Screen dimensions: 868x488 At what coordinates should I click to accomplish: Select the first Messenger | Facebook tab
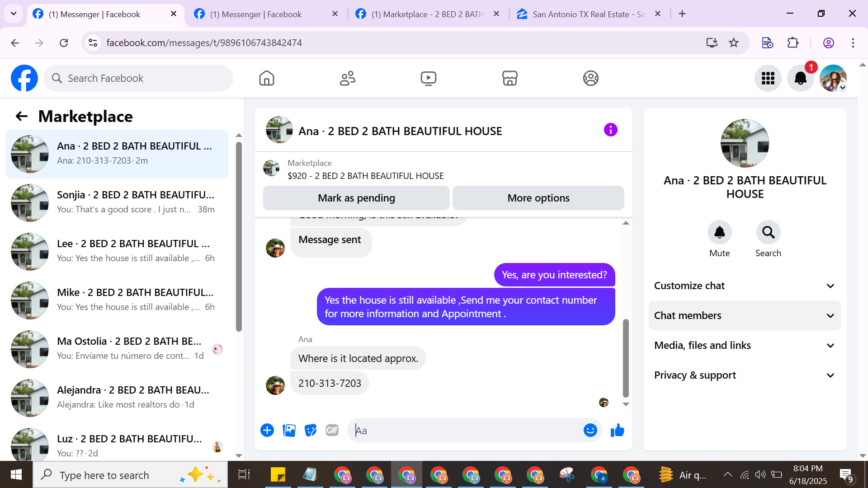coord(105,14)
